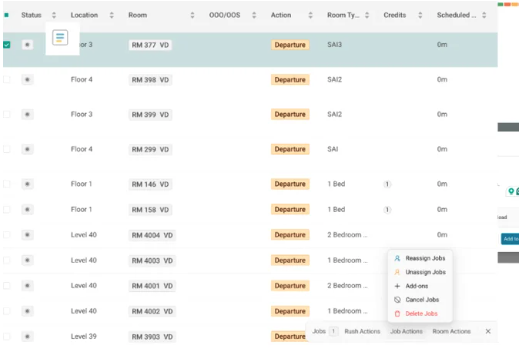
Task: Open the notes icon beside RM 377
Action: click(x=60, y=38)
